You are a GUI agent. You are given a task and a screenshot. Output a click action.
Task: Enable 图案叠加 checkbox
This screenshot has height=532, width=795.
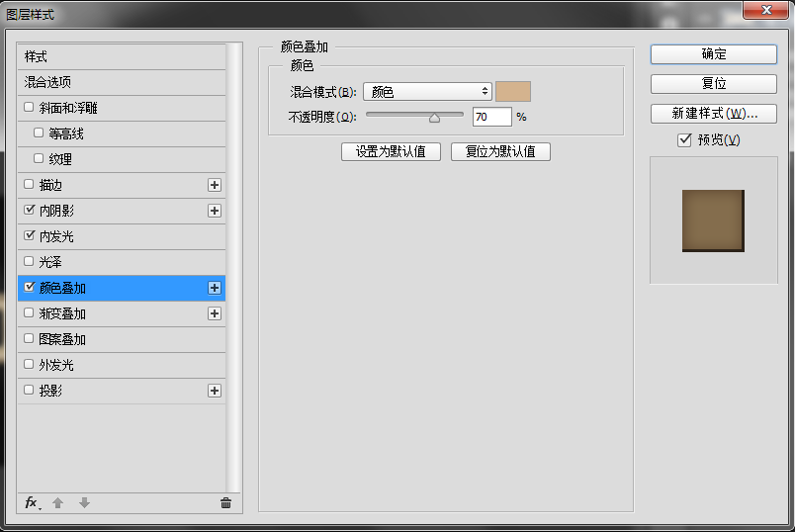pos(29,338)
